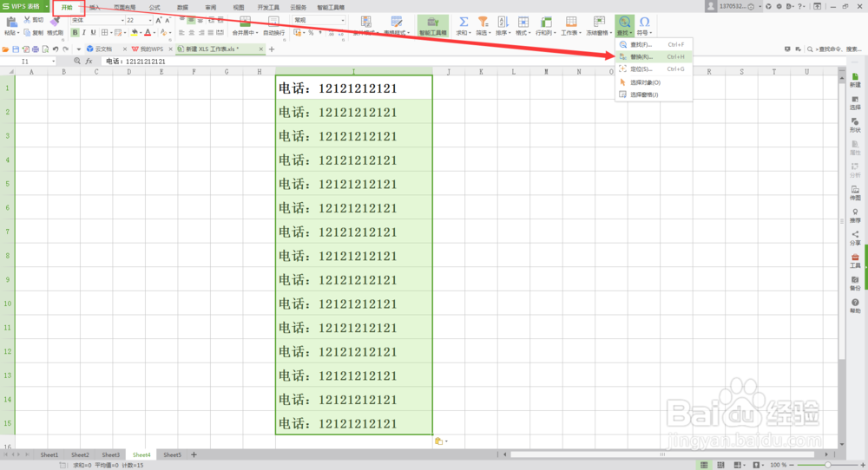Click the filter (筛选) funnel icon
The height and width of the screenshot is (470, 868).
483,22
